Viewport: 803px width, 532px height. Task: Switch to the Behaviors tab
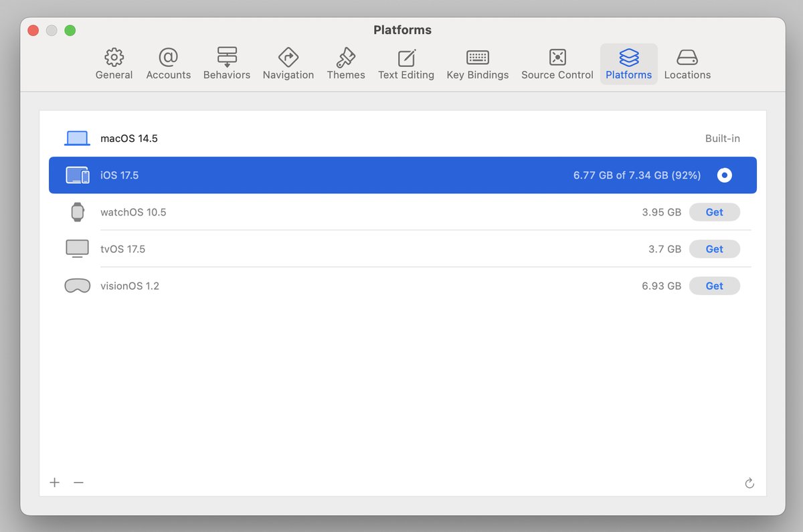click(227, 64)
